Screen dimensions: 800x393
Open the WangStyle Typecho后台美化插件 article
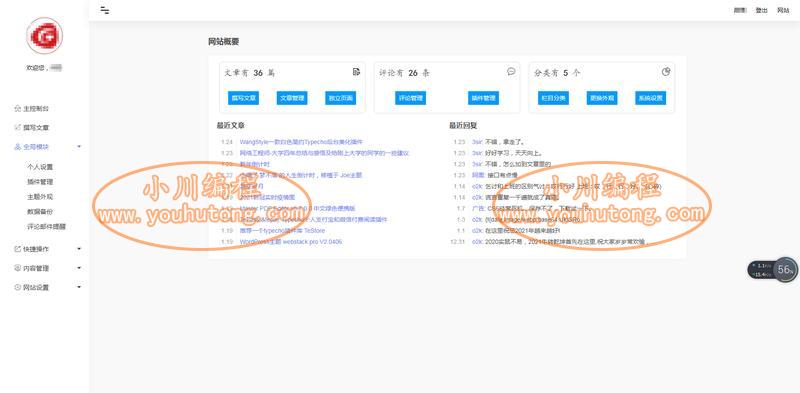click(x=301, y=142)
